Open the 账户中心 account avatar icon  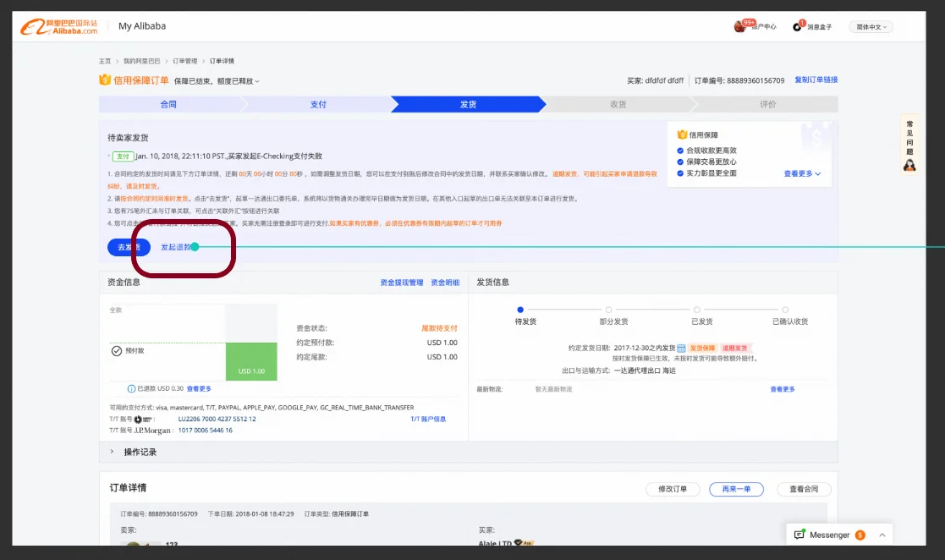[x=739, y=26]
